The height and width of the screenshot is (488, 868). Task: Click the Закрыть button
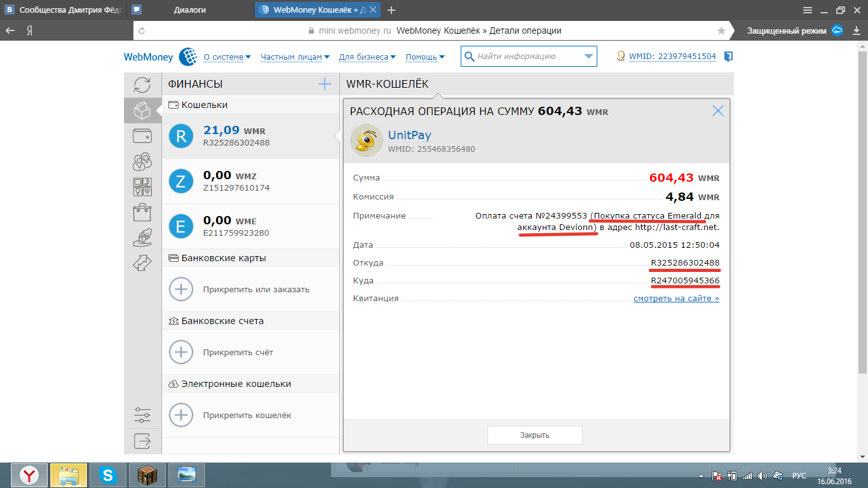pos(534,435)
